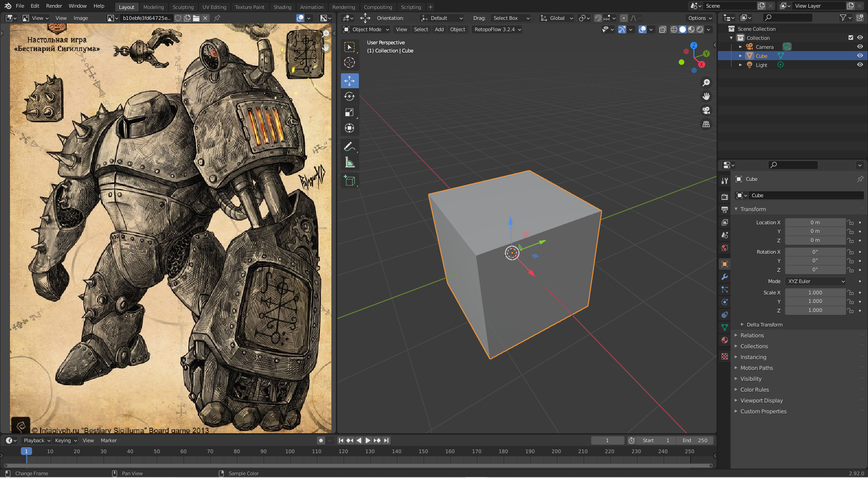This screenshot has height=478, width=868.
Task: Activate the 3D Cursor tool
Action: point(349,62)
